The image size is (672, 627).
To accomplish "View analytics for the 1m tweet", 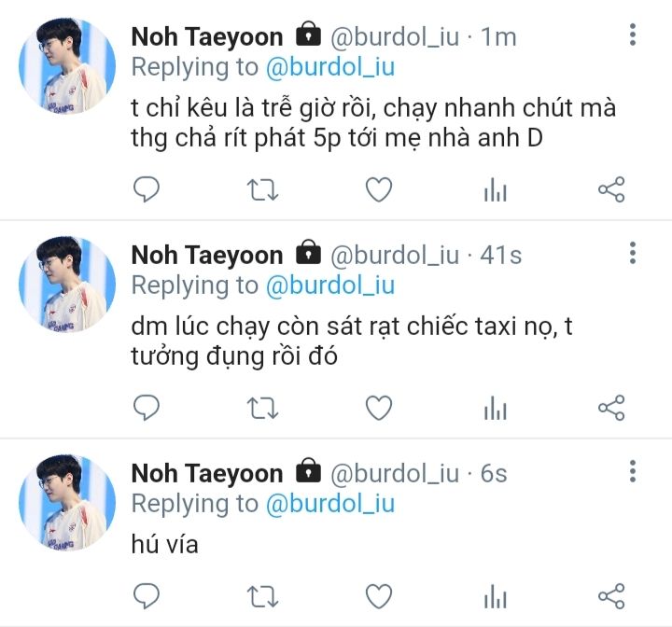I will (x=496, y=189).
